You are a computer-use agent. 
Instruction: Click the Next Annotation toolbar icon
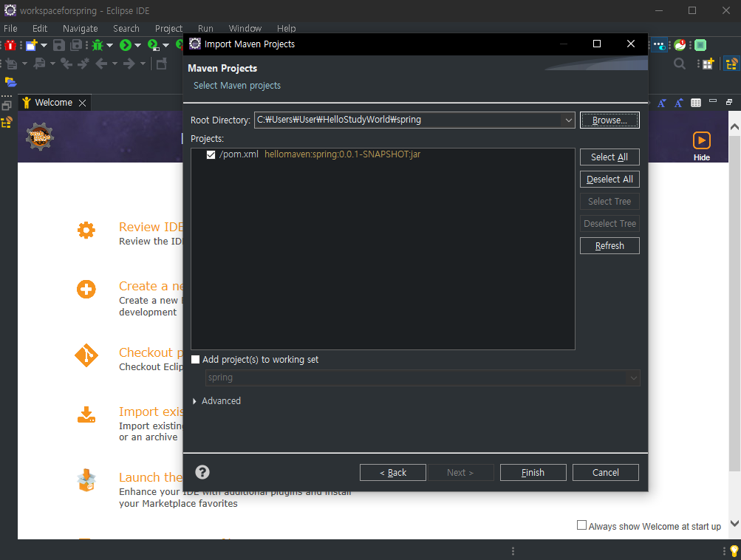click(x=11, y=64)
